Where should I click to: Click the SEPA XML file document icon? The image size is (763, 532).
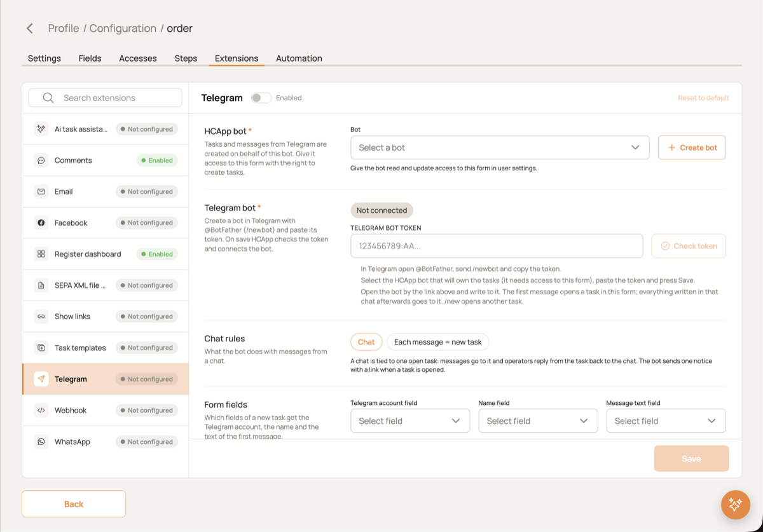pyautogui.click(x=41, y=285)
